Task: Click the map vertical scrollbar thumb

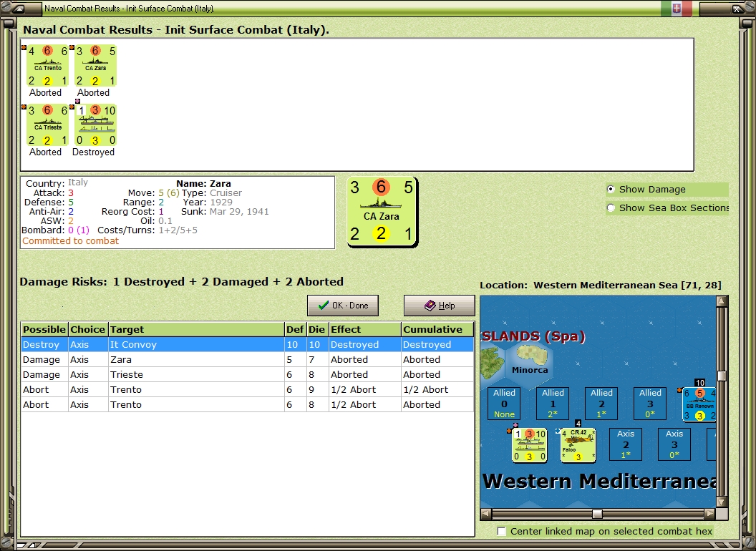Action: click(722, 376)
